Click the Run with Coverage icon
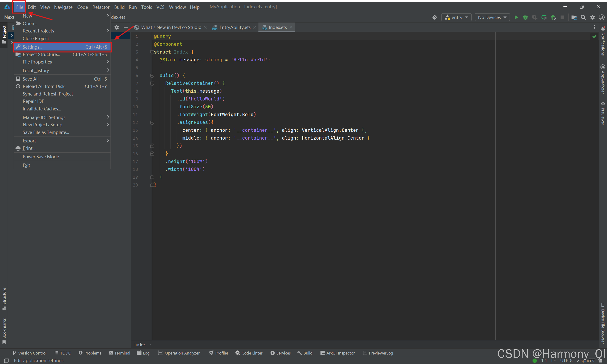The image size is (607, 364). click(x=535, y=17)
